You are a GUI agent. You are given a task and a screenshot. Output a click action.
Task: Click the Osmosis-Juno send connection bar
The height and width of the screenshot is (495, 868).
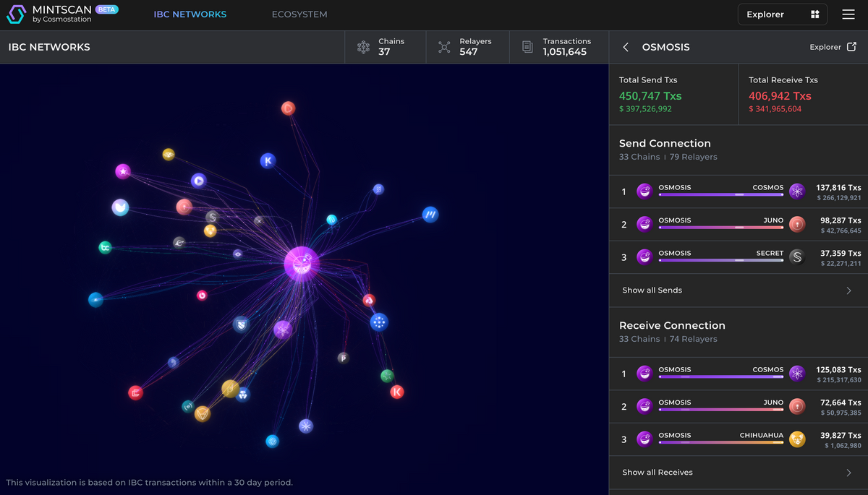tap(720, 227)
